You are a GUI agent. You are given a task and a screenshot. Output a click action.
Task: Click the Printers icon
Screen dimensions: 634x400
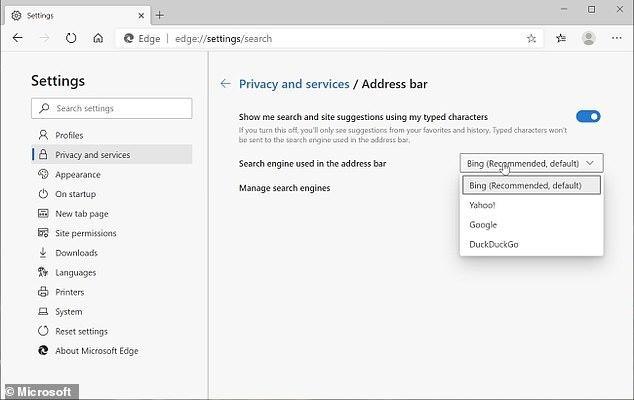tap(43, 292)
